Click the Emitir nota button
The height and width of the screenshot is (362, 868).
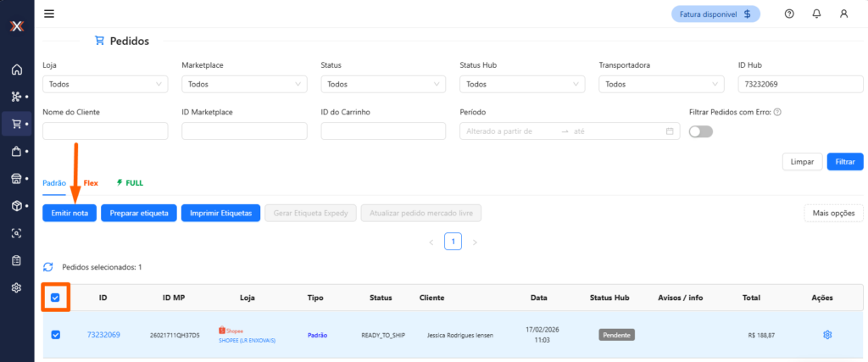coord(70,213)
